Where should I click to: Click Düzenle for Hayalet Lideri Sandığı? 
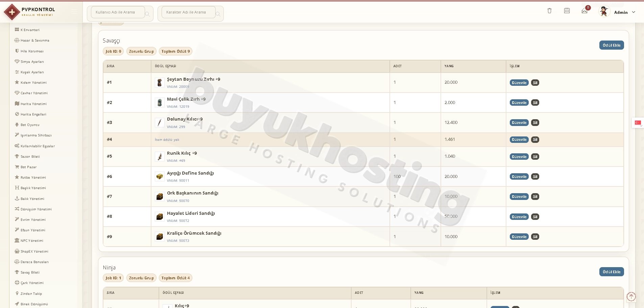pyautogui.click(x=519, y=217)
